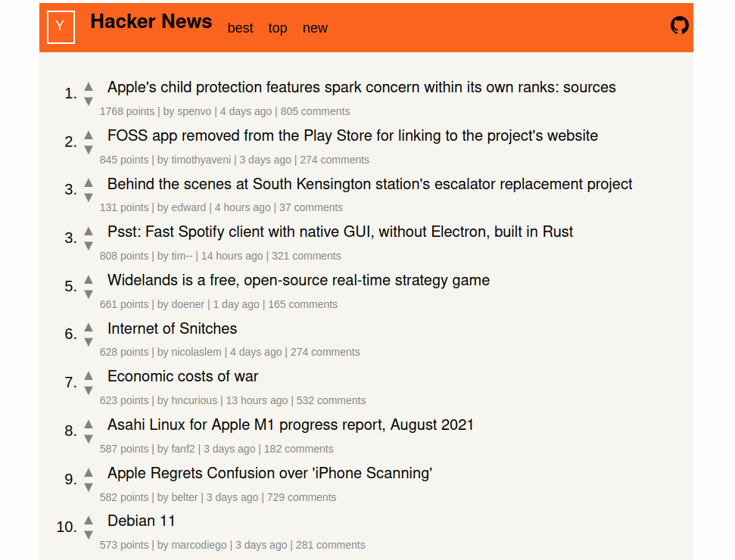The height and width of the screenshot is (560, 735).
Task: Click author name marcodiego
Action: [x=199, y=545]
